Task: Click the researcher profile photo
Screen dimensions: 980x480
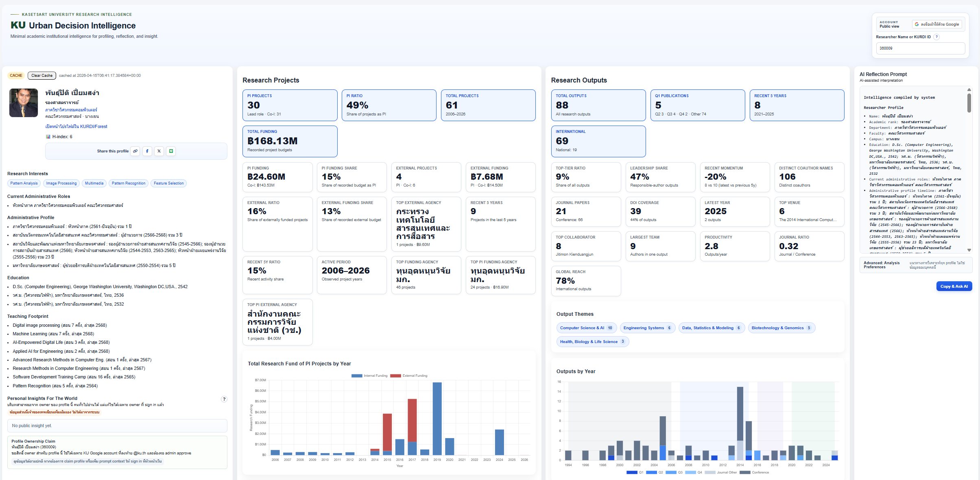Action: coord(24,103)
